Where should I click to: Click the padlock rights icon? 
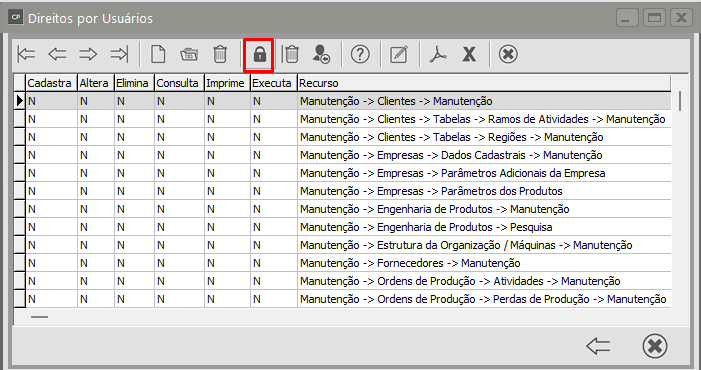tap(259, 55)
